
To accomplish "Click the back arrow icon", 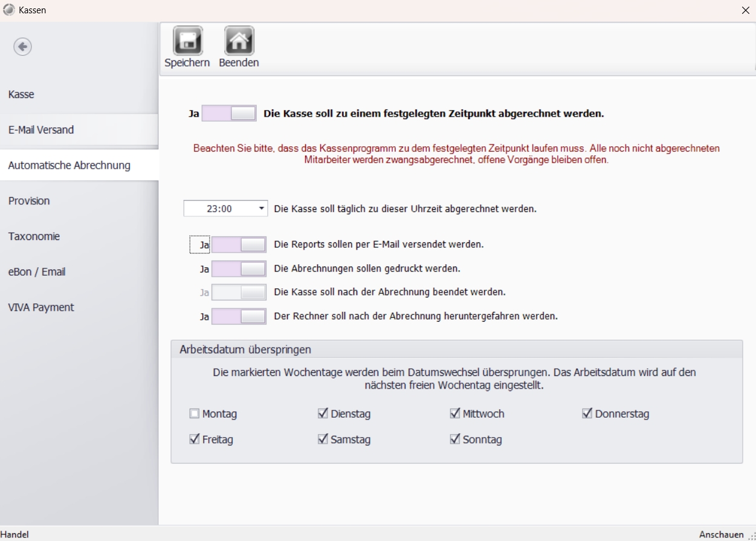I will click(23, 47).
